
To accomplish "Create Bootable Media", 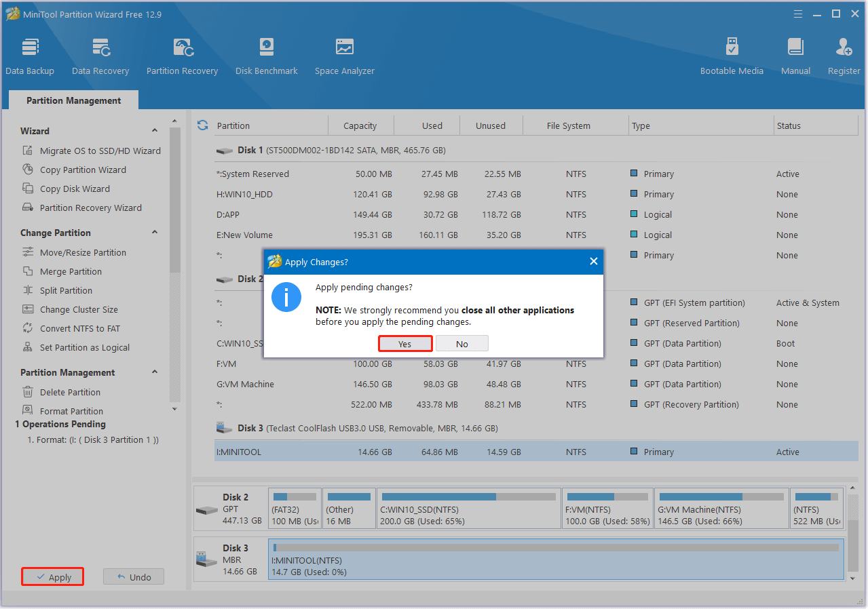I will pos(732,56).
